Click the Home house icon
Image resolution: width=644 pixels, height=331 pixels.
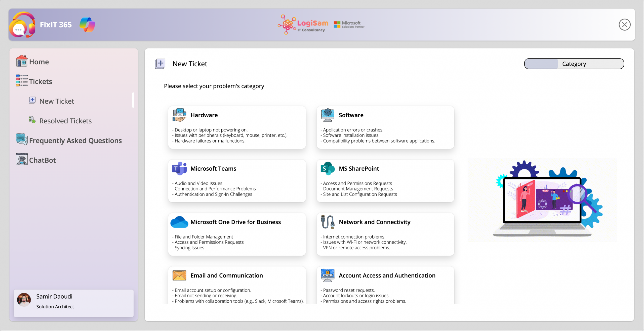pos(22,61)
